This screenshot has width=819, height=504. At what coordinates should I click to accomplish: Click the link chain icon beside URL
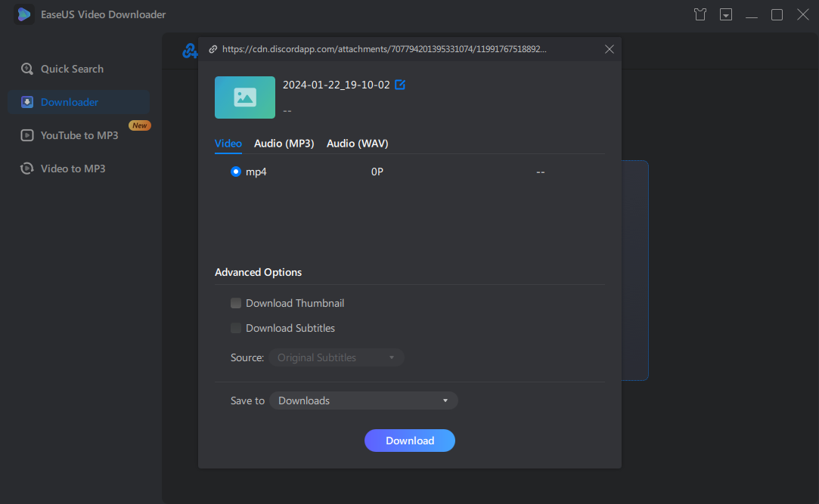(x=213, y=49)
